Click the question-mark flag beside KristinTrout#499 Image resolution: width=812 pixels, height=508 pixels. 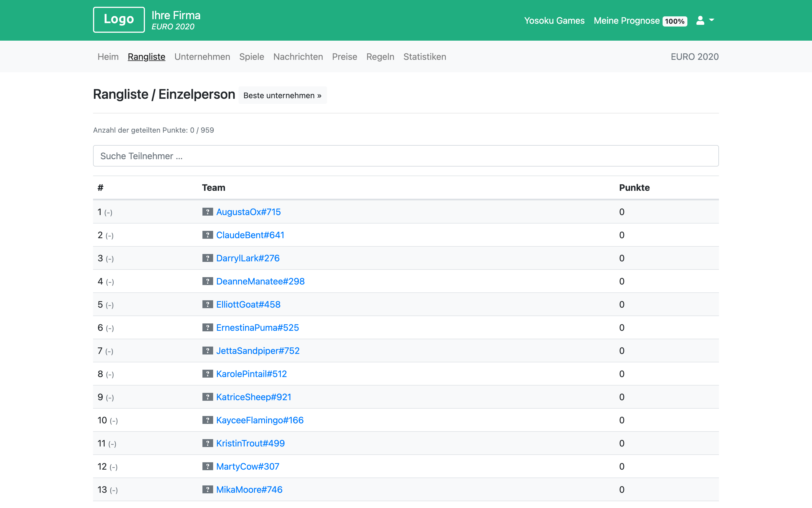click(208, 443)
